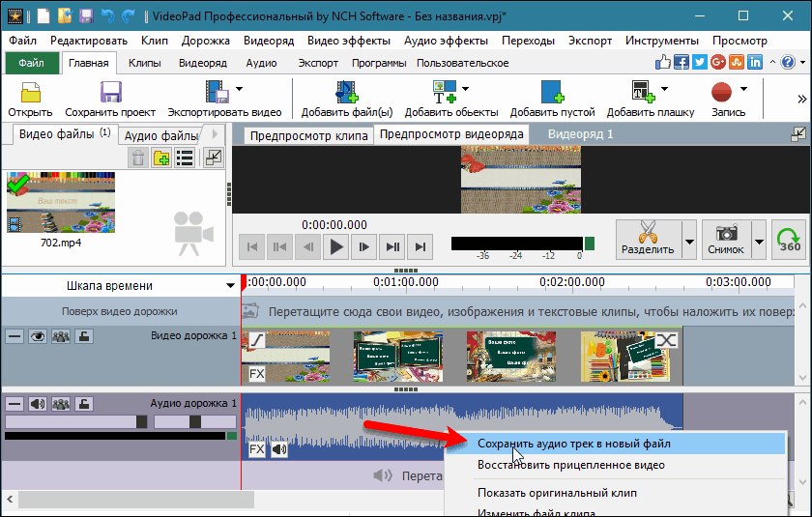This screenshot has height=517, width=812.
Task: Click the 360 video button
Action: point(789,240)
